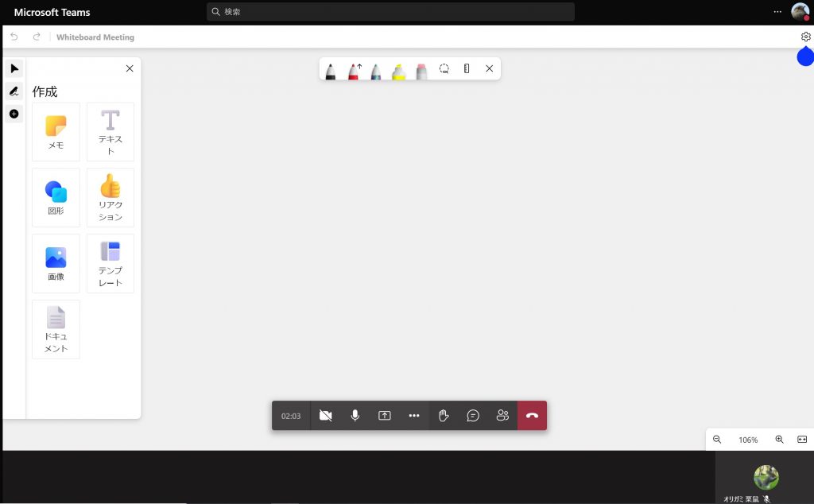This screenshot has height=504, width=814.
Task: Click the メモ sticky note tile
Action: (x=56, y=132)
